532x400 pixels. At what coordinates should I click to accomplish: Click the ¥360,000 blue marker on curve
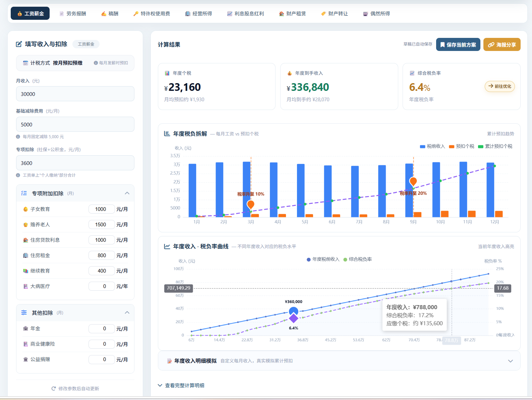point(294,311)
